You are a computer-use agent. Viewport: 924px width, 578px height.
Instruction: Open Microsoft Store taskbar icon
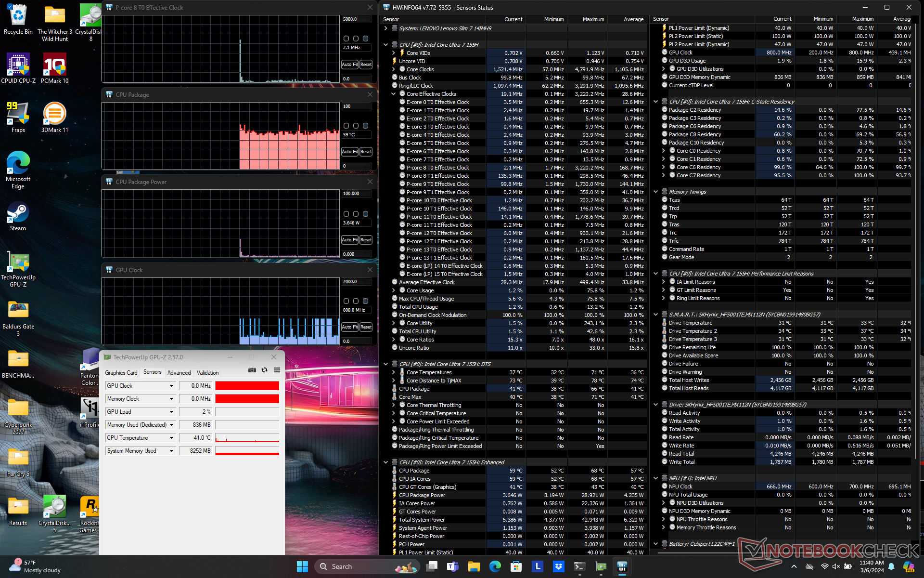516,566
